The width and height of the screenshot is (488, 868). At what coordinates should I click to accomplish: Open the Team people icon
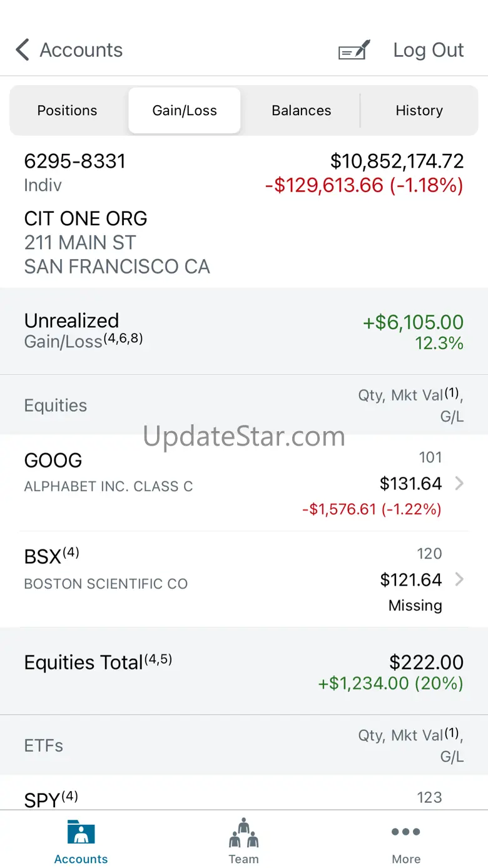(243, 832)
